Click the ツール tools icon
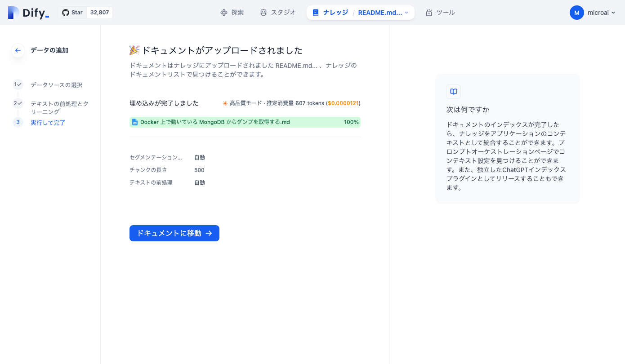 click(x=429, y=13)
